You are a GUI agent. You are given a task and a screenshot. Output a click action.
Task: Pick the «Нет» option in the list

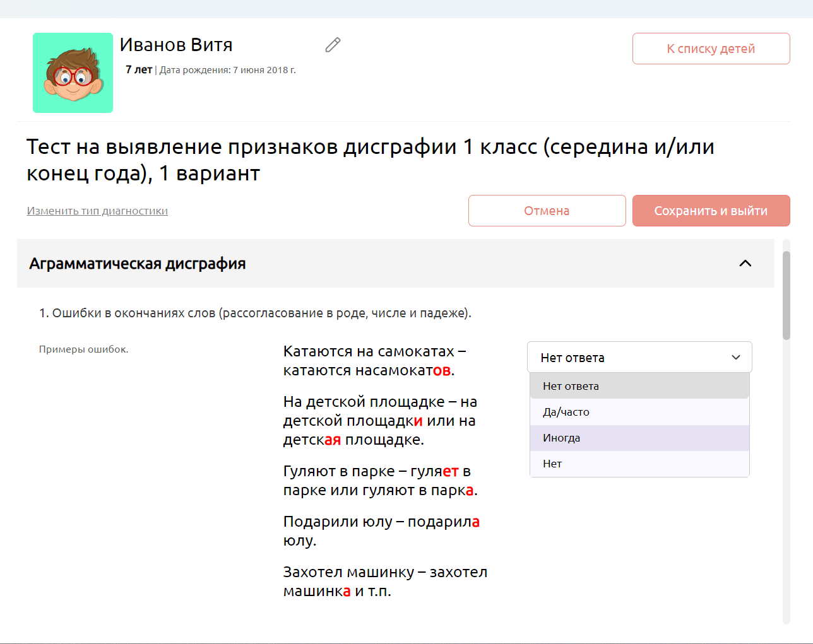point(552,464)
